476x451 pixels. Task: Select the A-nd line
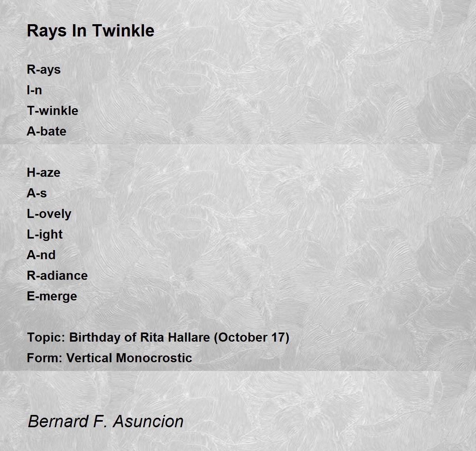point(41,255)
